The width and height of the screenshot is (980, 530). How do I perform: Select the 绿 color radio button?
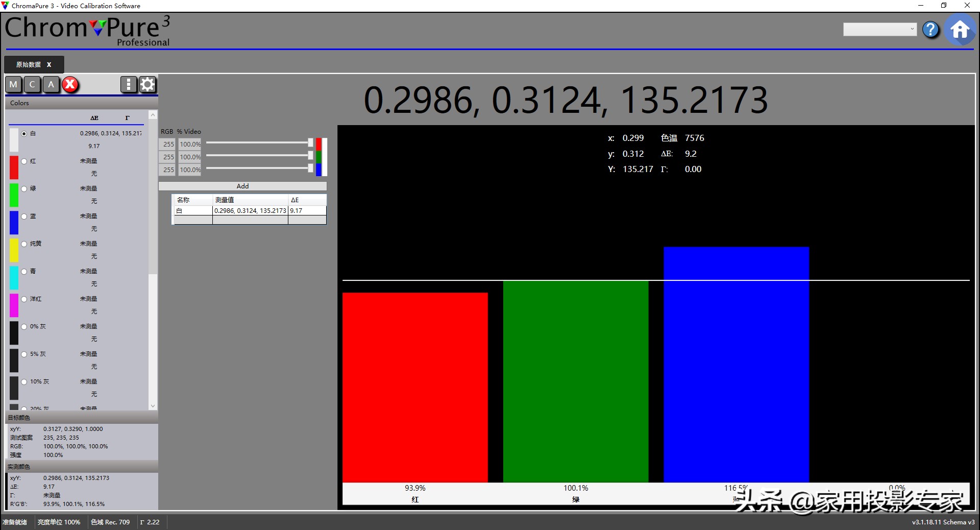click(24, 189)
